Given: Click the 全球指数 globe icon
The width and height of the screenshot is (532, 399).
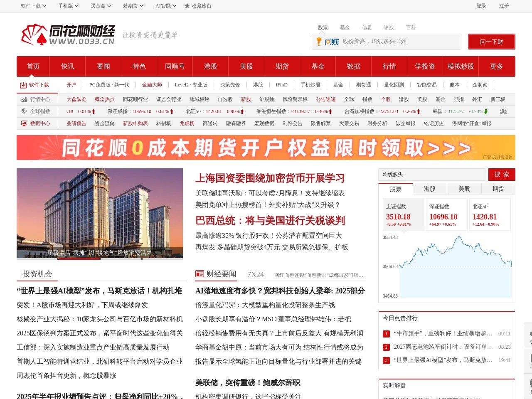Looking at the screenshot, I should (x=24, y=111).
